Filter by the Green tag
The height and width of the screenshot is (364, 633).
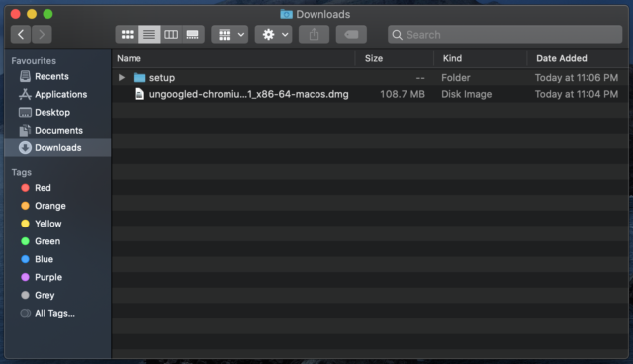57,241
